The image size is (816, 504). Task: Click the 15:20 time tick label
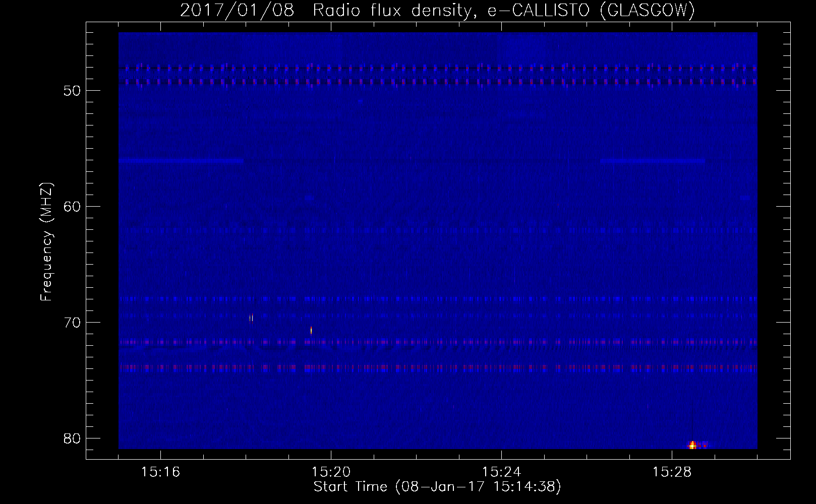331,472
